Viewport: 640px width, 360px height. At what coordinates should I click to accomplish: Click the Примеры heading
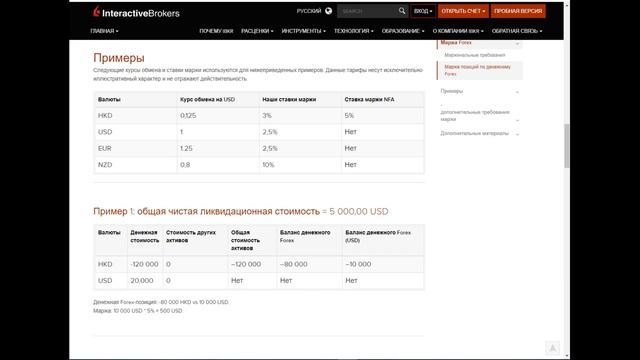pyautogui.click(x=119, y=58)
